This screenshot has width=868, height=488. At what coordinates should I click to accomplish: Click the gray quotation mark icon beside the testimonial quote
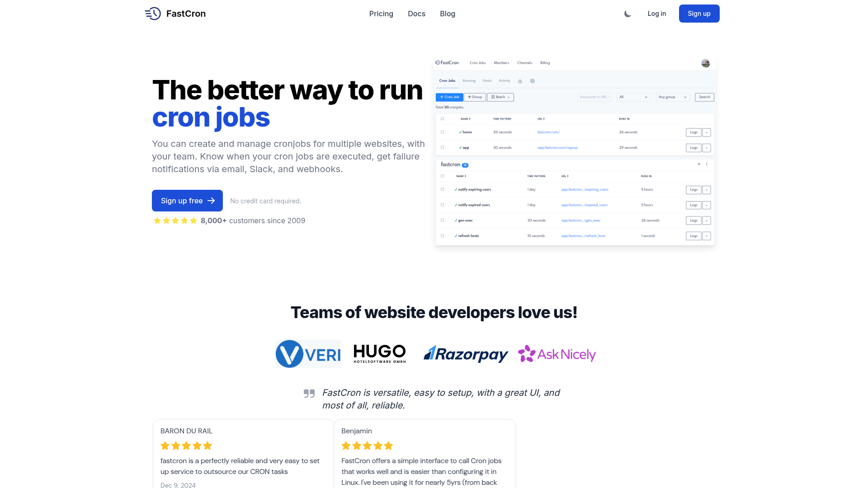click(x=309, y=394)
